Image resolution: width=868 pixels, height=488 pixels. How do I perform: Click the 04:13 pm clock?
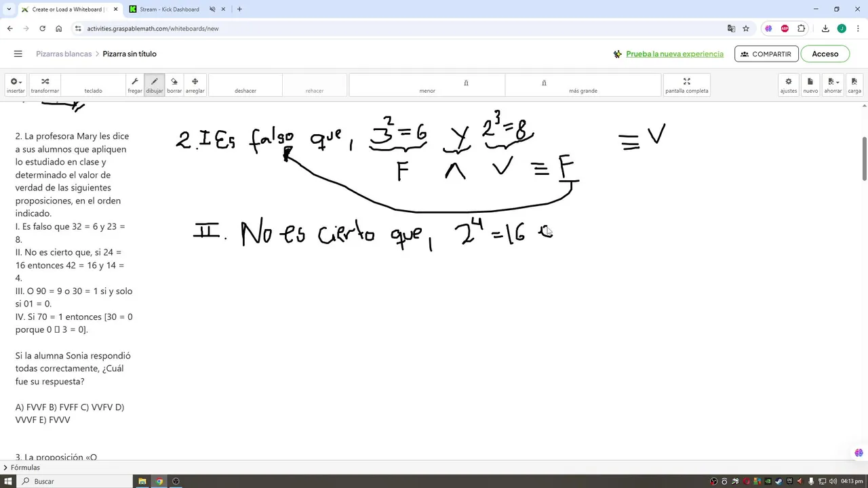point(851,481)
